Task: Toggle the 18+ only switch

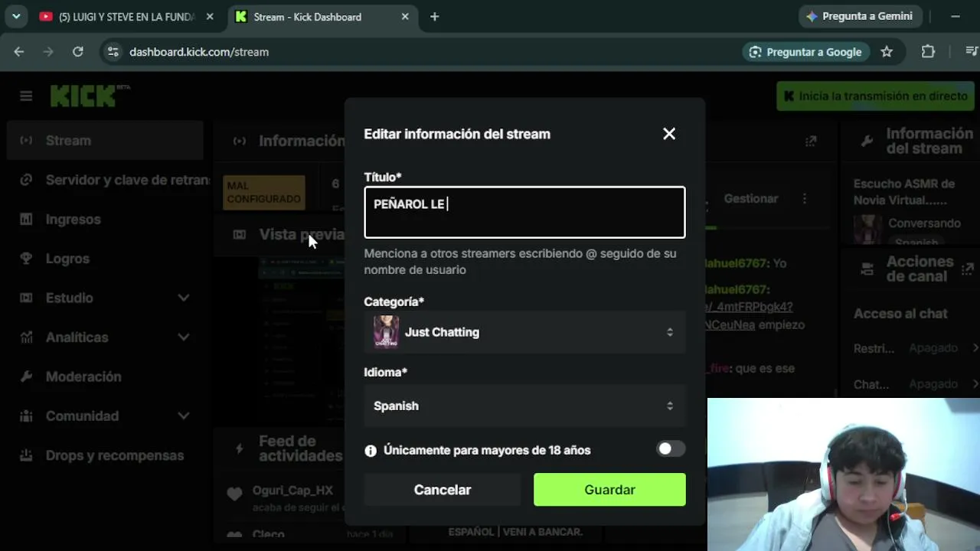Action: coord(671,449)
